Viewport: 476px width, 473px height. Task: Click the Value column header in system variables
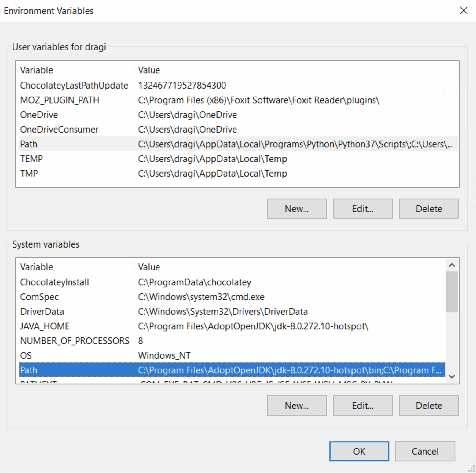pyautogui.click(x=149, y=267)
